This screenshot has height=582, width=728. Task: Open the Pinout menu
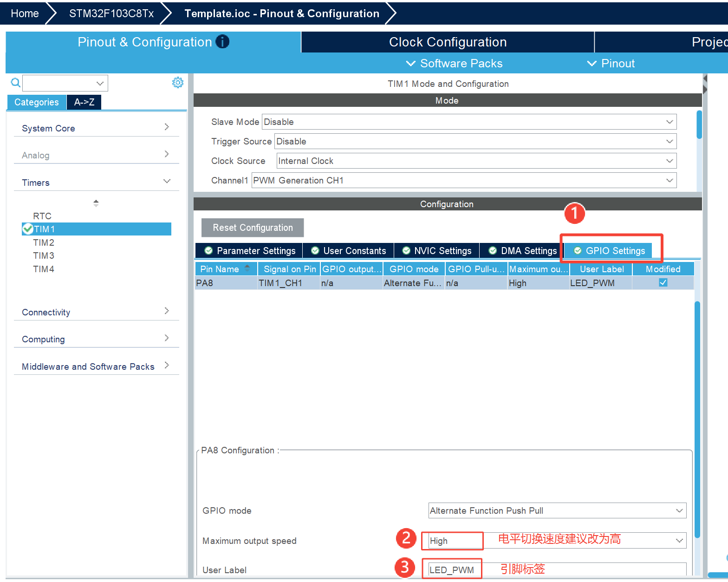[611, 63]
